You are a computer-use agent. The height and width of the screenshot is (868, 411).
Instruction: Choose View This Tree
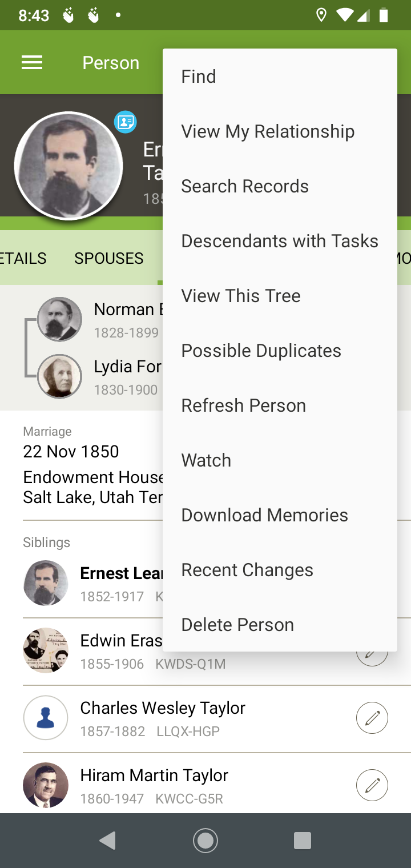(241, 296)
